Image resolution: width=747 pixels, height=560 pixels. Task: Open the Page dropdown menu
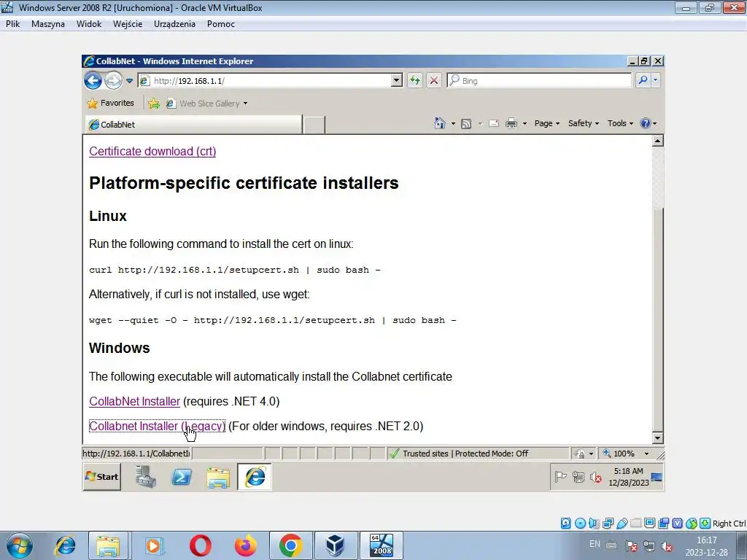point(547,123)
